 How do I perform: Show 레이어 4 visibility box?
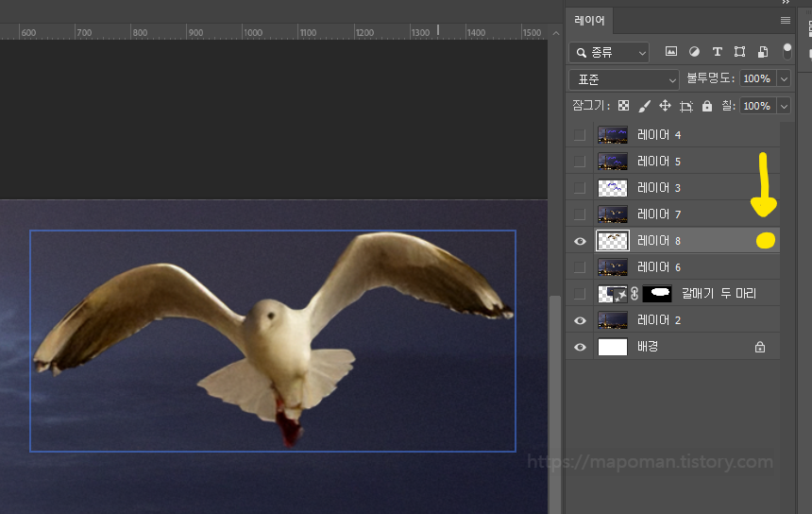(580, 135)
